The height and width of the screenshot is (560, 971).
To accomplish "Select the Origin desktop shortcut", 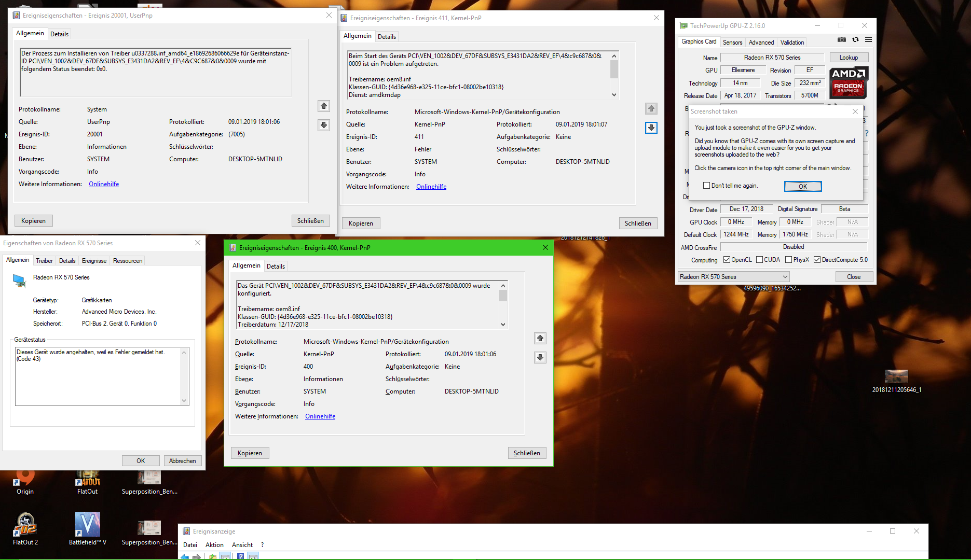I will tap(25, 482).
